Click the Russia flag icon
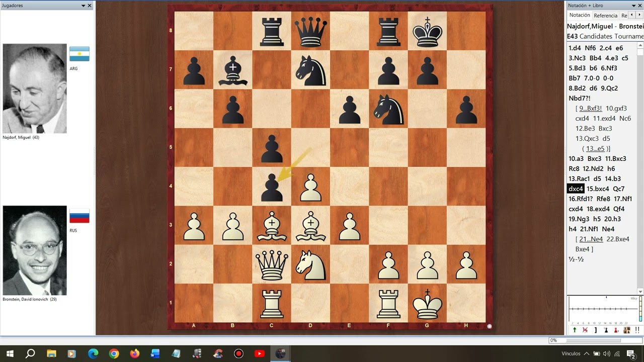Viewport: 644px width, 362px height. [x=79, y=216]
